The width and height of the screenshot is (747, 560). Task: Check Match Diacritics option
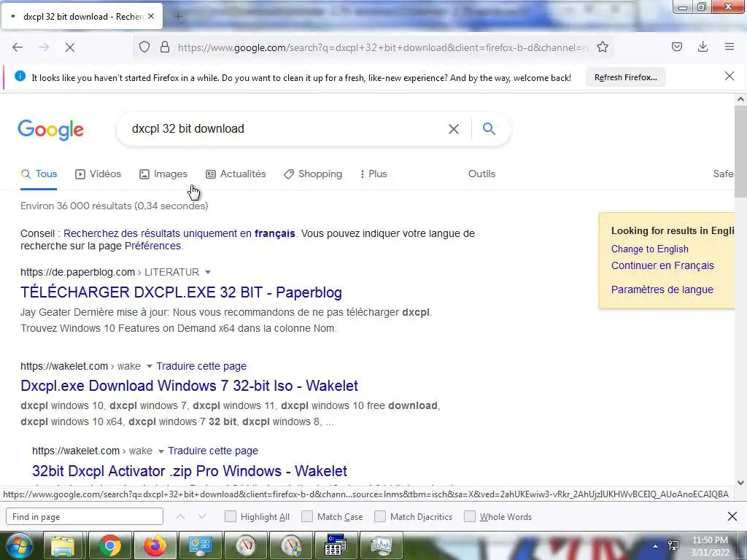(x=380, y=517)
